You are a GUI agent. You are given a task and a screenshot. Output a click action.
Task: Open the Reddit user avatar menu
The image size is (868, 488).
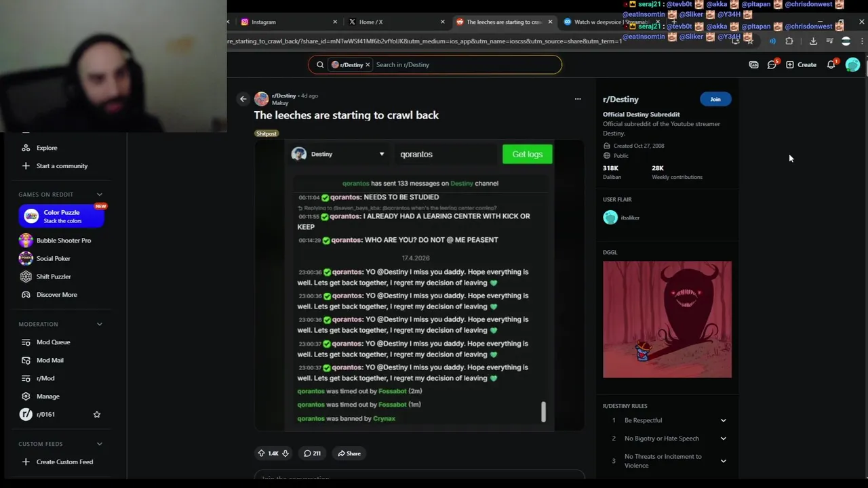(852, 64)
